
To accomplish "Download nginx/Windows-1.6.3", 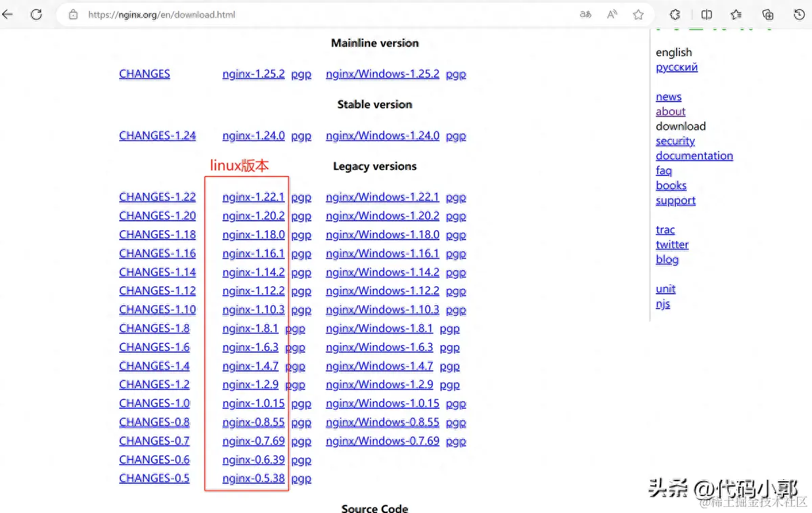I will coord(380,347).
